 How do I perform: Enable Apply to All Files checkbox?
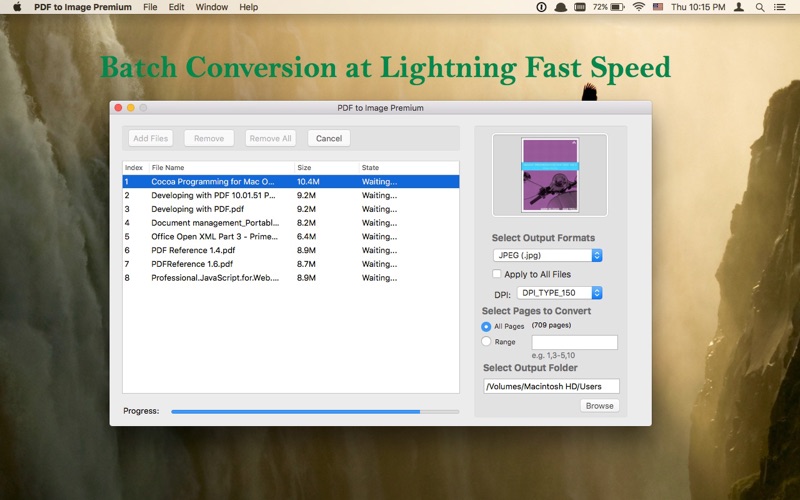tap(496, 274)
